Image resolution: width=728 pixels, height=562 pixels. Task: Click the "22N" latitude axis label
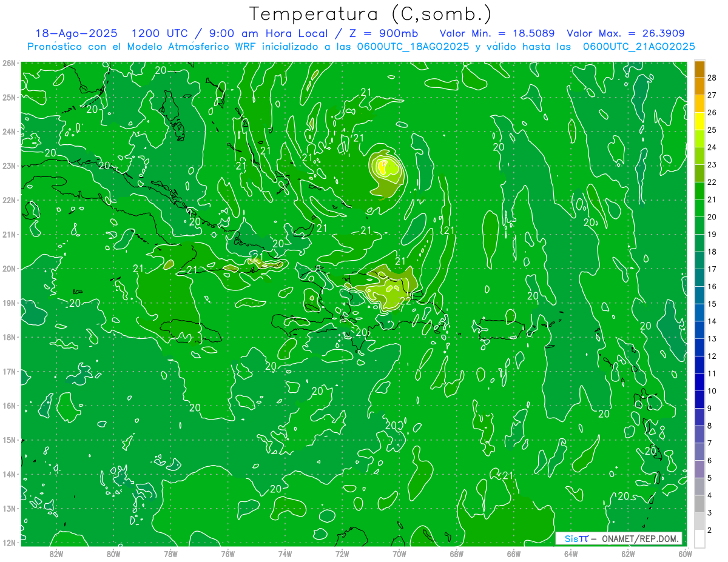(x=9, y=200)
